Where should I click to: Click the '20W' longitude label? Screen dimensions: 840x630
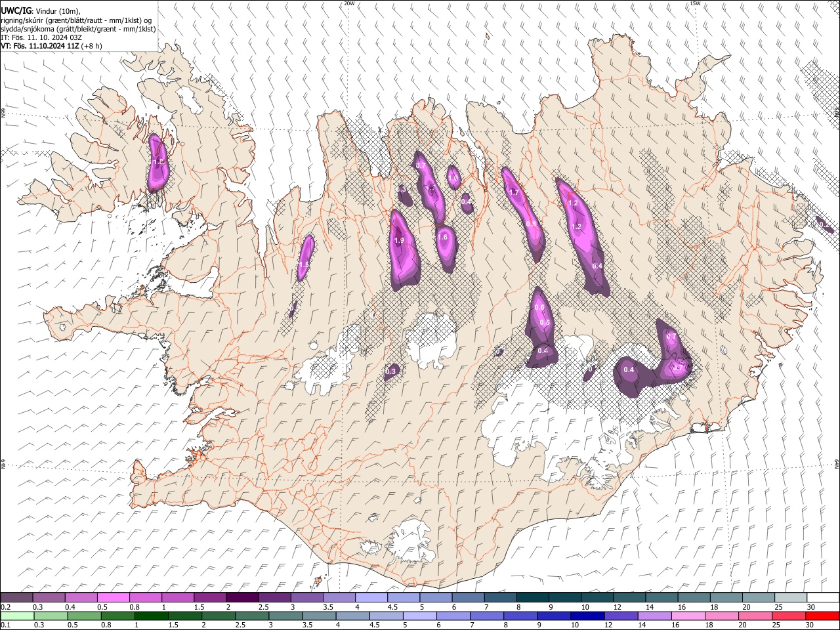(x=349, y=3)
